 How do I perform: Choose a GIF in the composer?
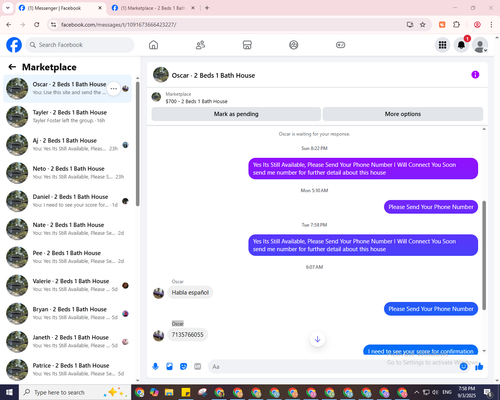[198, 367]
